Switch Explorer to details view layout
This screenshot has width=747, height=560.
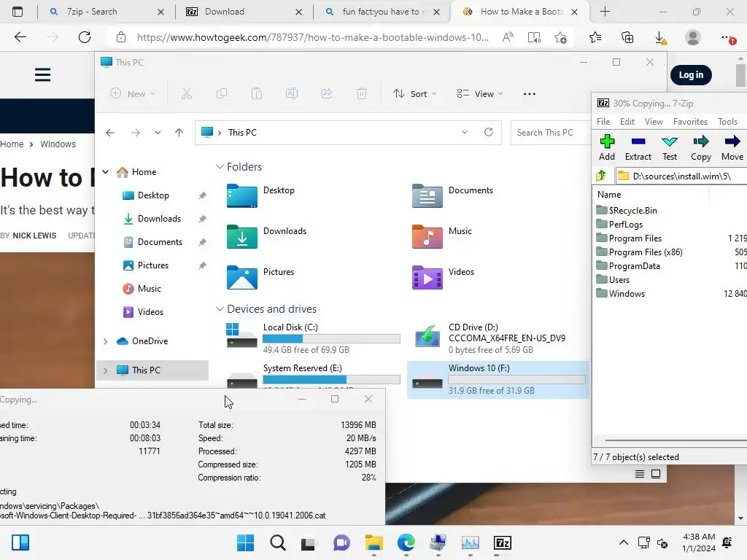pos(640,474)
